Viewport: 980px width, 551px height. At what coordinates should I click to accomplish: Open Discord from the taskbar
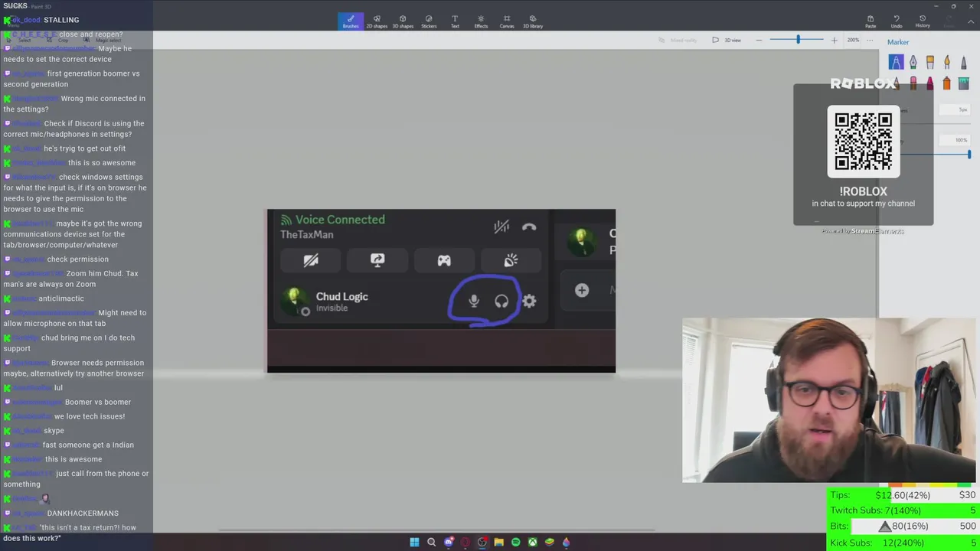click(449, 542)
